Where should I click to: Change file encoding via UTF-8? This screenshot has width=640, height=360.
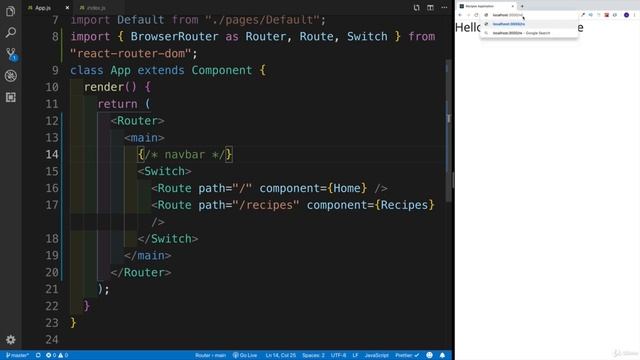pos(338,355)
